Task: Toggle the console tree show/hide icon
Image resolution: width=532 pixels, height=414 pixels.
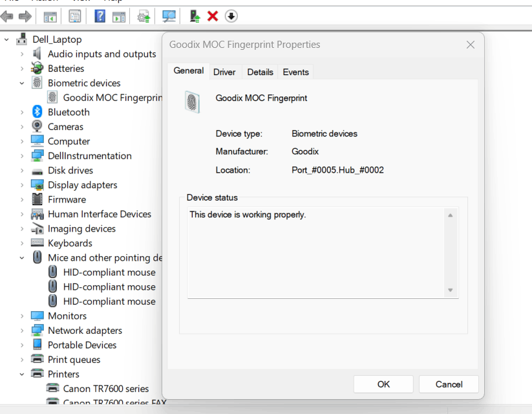Action: 50,16
